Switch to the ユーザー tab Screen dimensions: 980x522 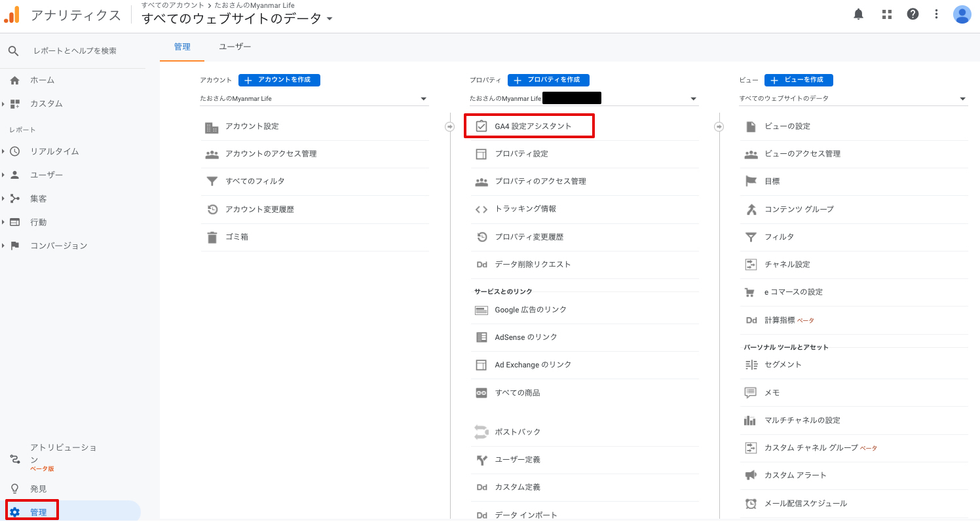[235, 47]
